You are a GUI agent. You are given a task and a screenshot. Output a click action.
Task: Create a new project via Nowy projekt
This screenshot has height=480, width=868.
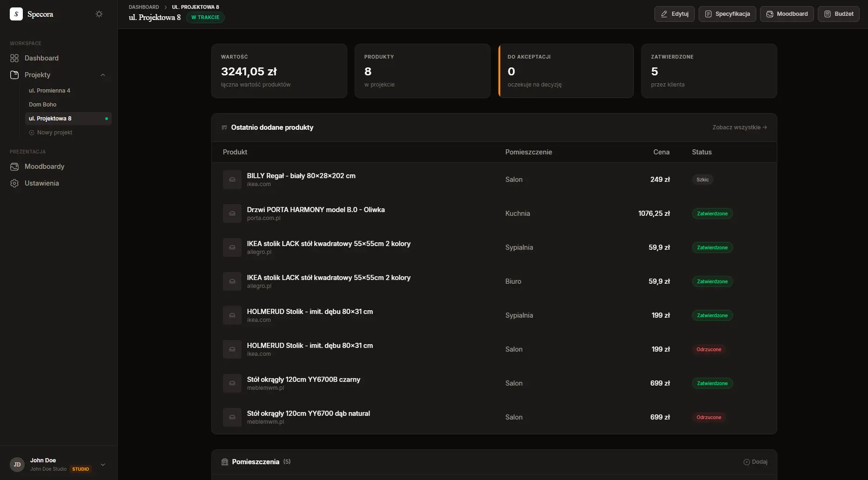54,133
